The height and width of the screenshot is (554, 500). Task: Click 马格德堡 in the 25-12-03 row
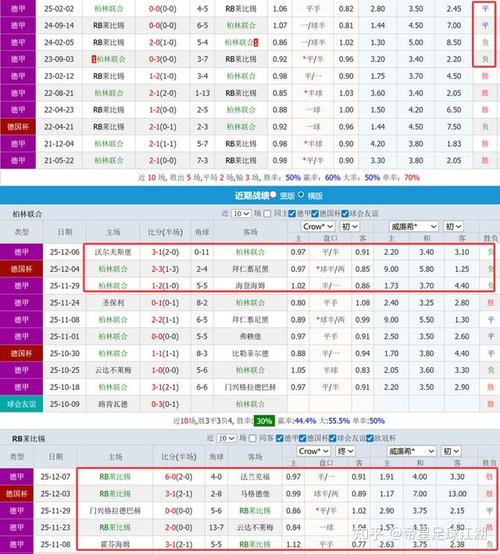255,494
